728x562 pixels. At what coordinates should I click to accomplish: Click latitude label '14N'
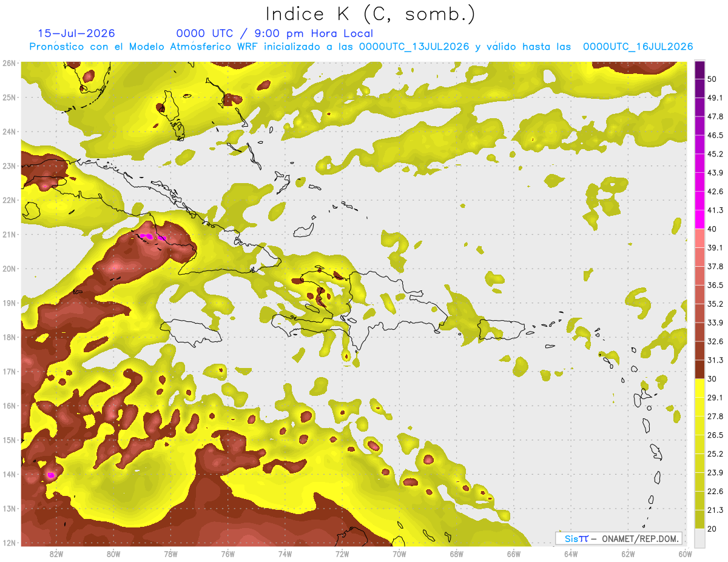point(8,475)
